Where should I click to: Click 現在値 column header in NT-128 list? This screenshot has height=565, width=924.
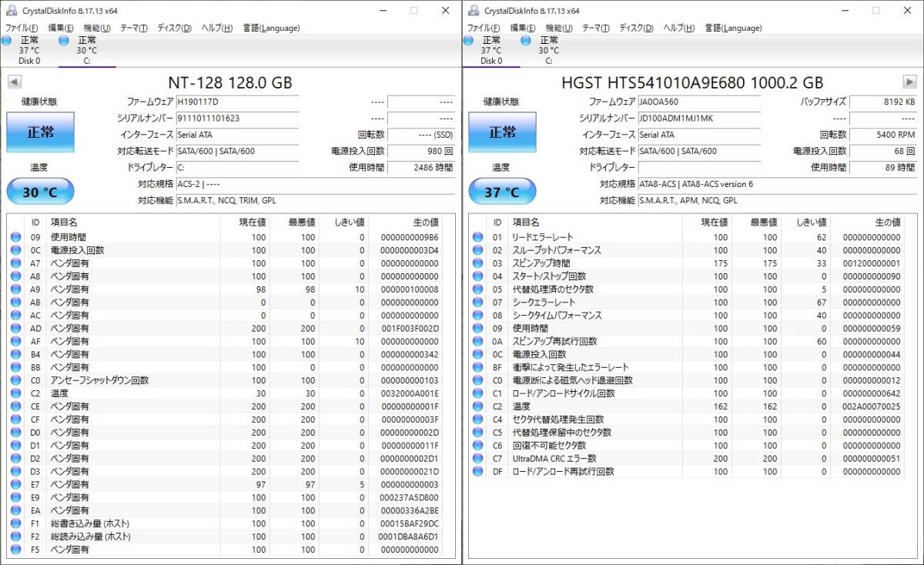click(245, 222)
